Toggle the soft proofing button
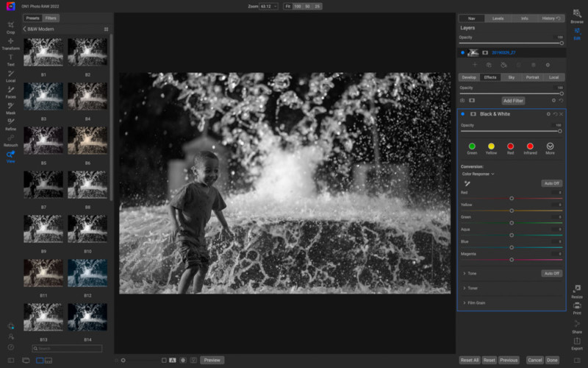Image resolution: width=588 pixels, height=368 pixels. [193, 360]
